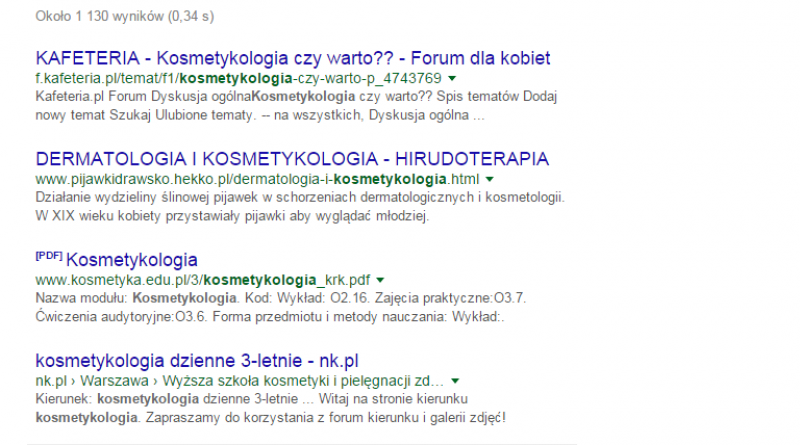This screenshot has width=800, height=445.
Task: Click snippet 'Kierunek: kosmetykologia dzienne 3-letnie'
Action: [x=166, y=399]
